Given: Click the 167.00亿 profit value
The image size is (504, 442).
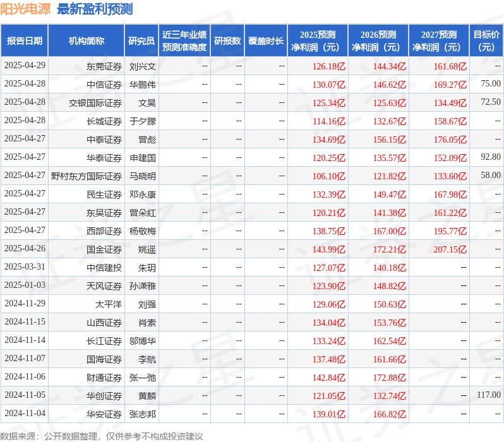Looking at the screenshot, I should 390,232.
